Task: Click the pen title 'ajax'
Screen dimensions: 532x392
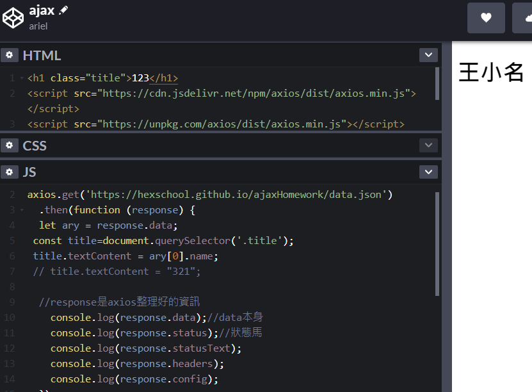Action: 42,10
